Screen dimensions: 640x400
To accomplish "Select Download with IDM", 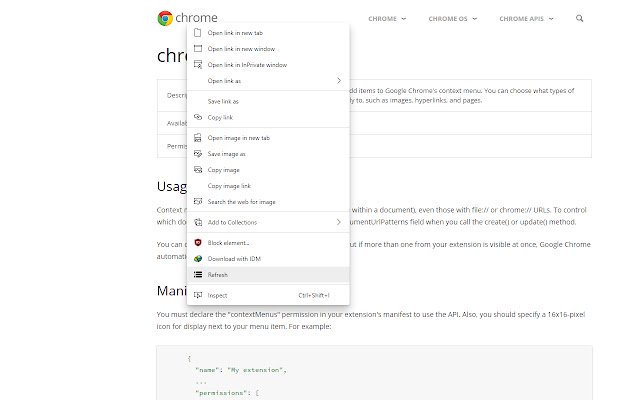I will [x=268, y=258].
